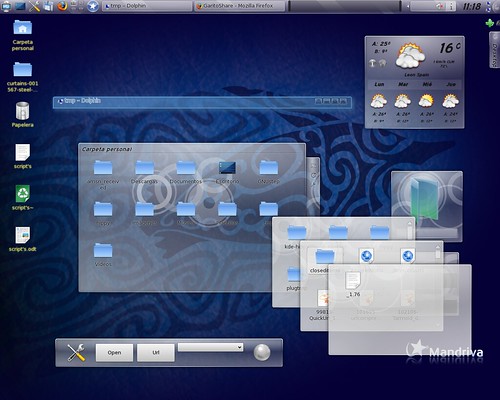Switch to GaritoShare Mozilla Firefox taskbar entry
Screen dimensions: 500x400
click(240, 6)
